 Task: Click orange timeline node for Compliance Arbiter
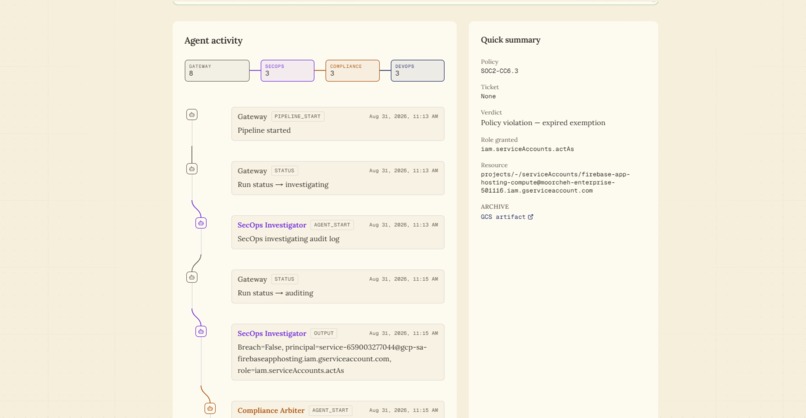point(210,408)
